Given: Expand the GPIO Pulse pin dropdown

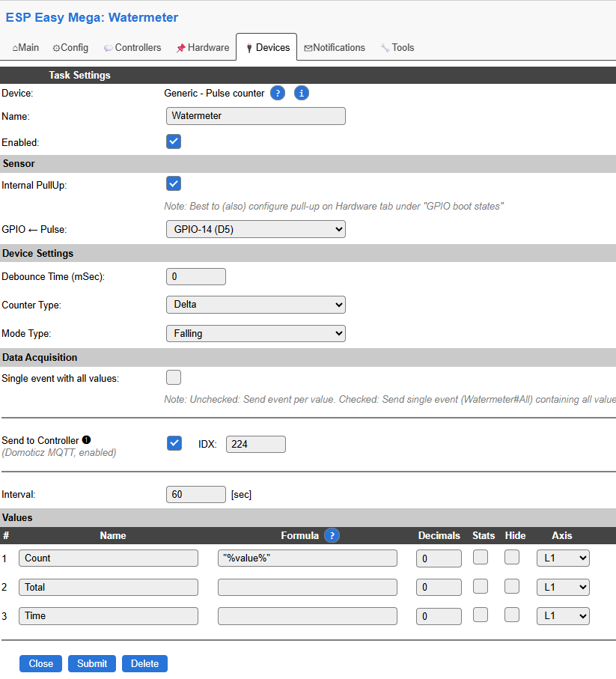Looking at the screenshot, I should 255,229.
